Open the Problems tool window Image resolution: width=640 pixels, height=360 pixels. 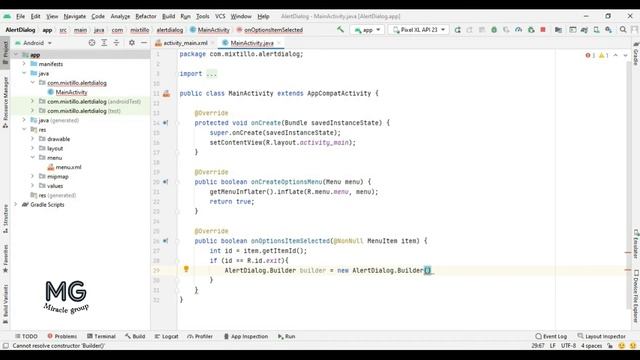coord(62,336)
